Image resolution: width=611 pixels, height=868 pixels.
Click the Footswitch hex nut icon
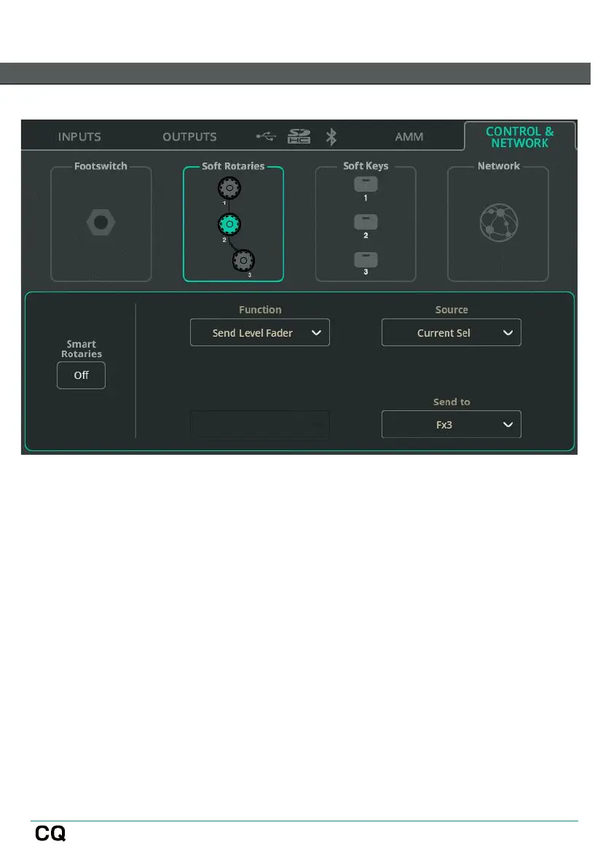coord(100,222)
